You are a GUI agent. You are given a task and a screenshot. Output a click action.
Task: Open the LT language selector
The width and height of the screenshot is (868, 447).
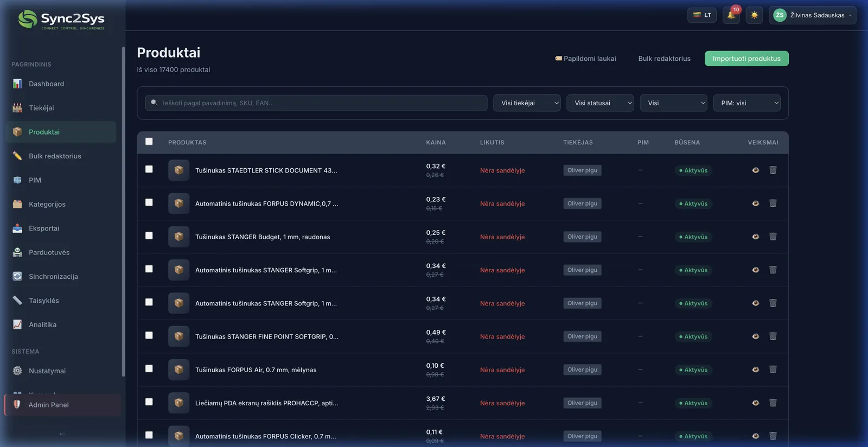coord(702,15)
